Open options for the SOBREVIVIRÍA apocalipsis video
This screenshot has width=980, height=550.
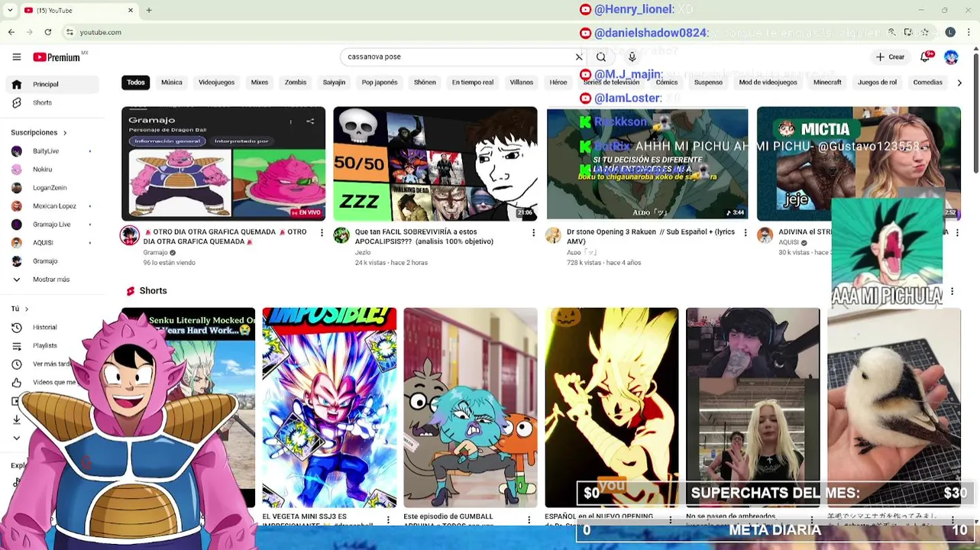coord(533,232)
